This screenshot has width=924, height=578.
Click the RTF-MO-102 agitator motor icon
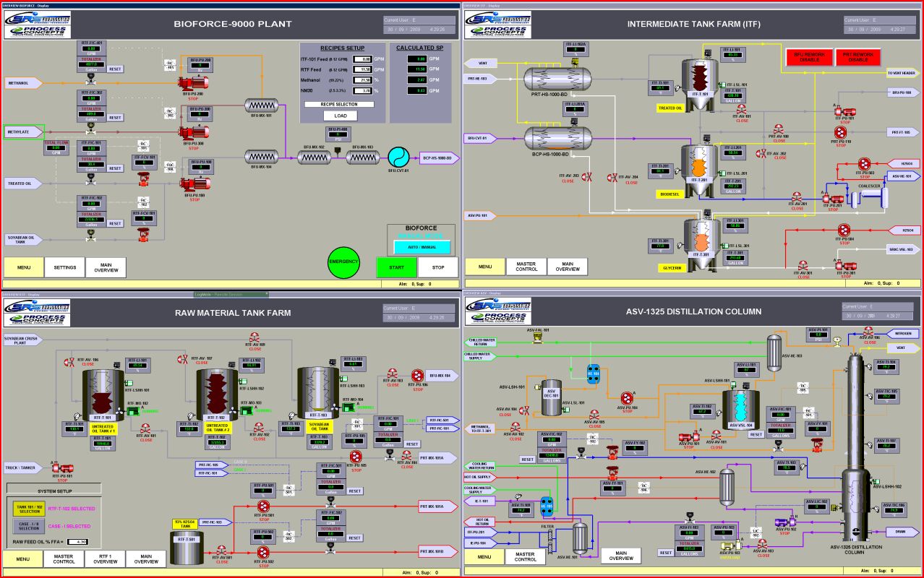[x=133, y=410]
